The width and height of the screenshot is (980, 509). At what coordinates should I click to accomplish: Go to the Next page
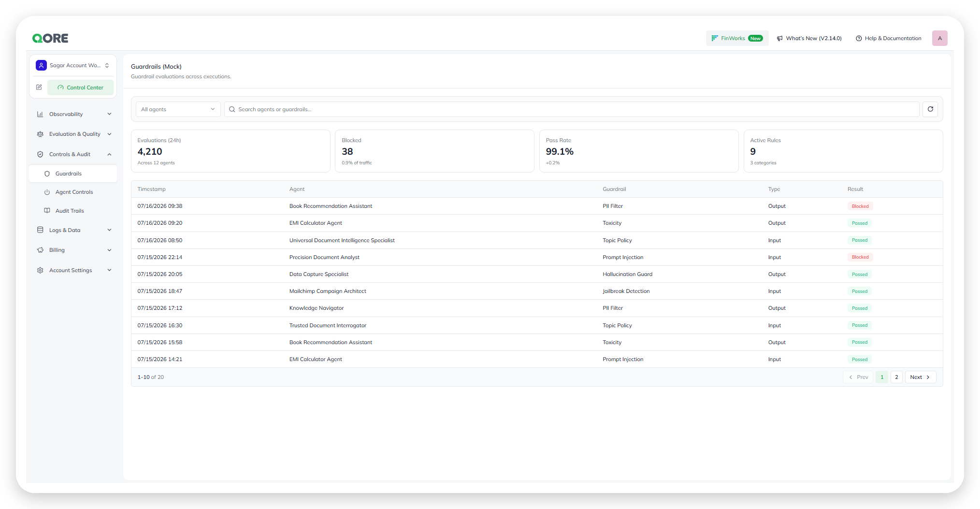920,377
